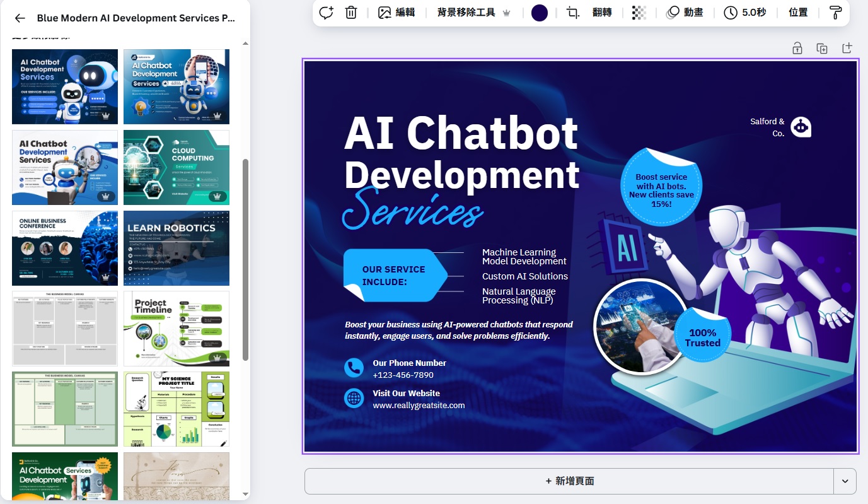Select 'Machine Learning Model Development' text
Image resolution: width=868 pixels, height=504 pixels.
pos(524,257)
